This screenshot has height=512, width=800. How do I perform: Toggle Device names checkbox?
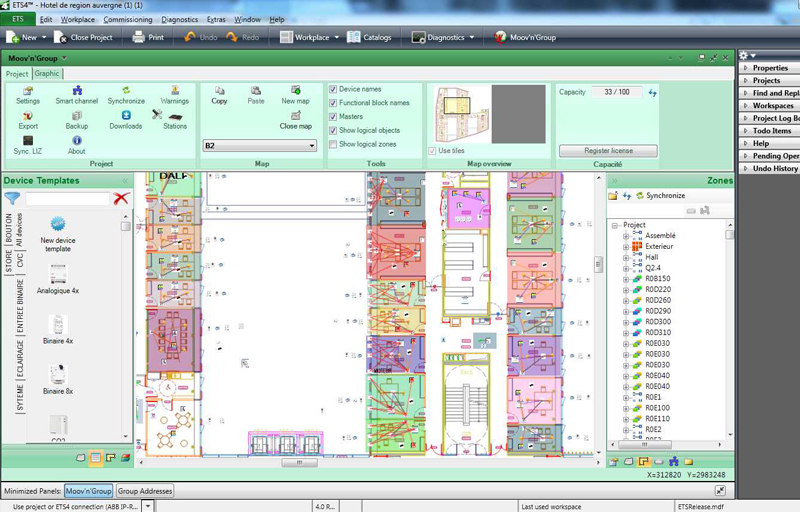tap(333, 89)
